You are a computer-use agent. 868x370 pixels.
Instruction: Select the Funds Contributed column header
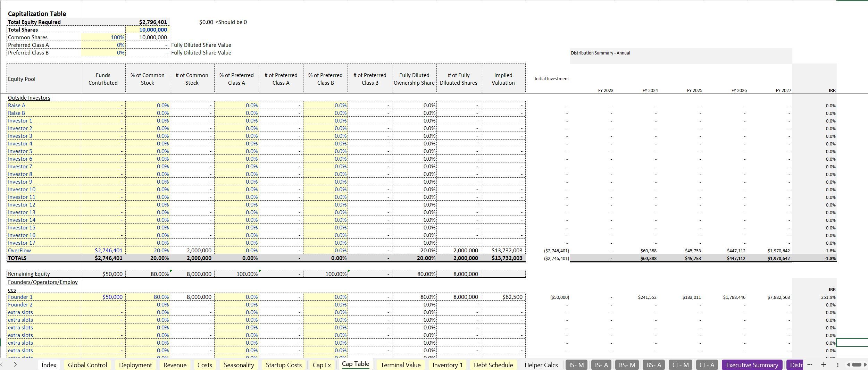(103, 79)
